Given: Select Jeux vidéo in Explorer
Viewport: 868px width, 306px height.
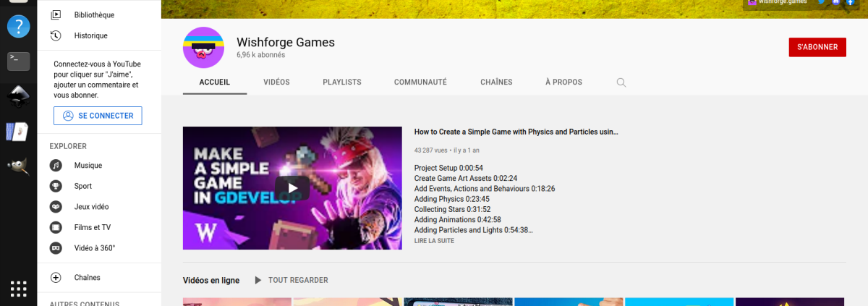Looking at the screenshot, I should pos(91,207).
